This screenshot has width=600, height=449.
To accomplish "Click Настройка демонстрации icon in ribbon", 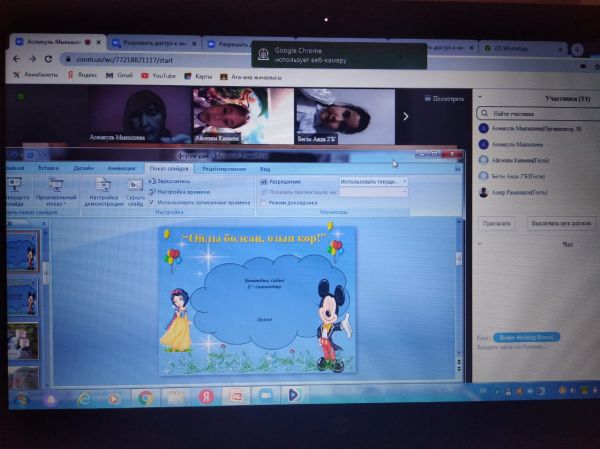I will click(x=103, y=188).
